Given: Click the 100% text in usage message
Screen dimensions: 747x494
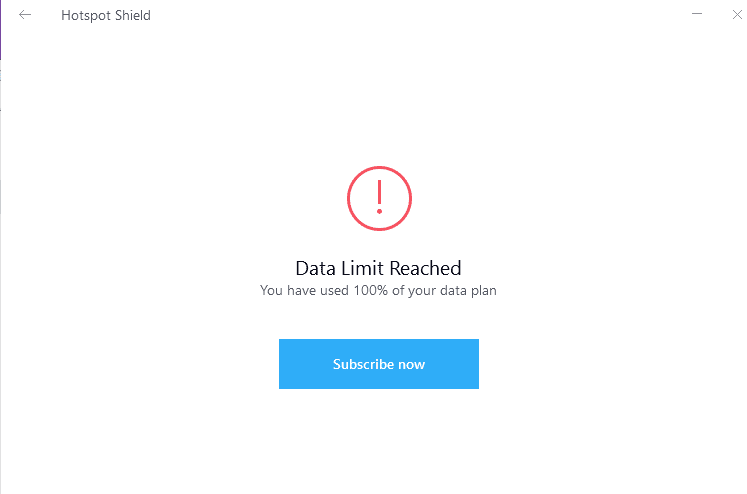Looking at the screenshot, I should pyautogui.click(x=371, y=290).
